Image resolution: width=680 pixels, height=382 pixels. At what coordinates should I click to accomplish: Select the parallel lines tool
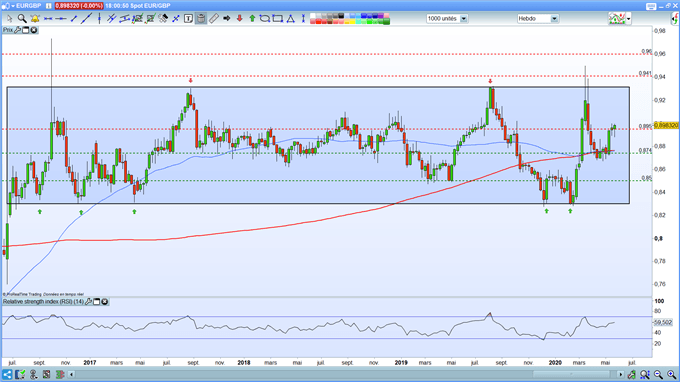[x=111, y=19]
